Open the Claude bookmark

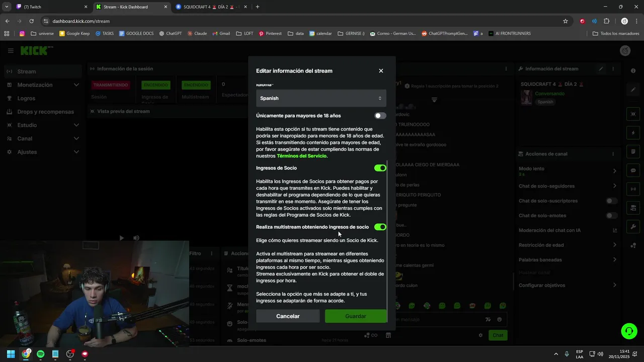(197, 34)
